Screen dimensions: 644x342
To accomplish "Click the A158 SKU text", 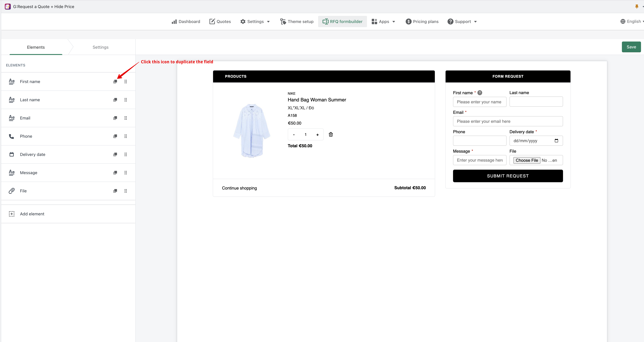I will [x=292, y=115].
